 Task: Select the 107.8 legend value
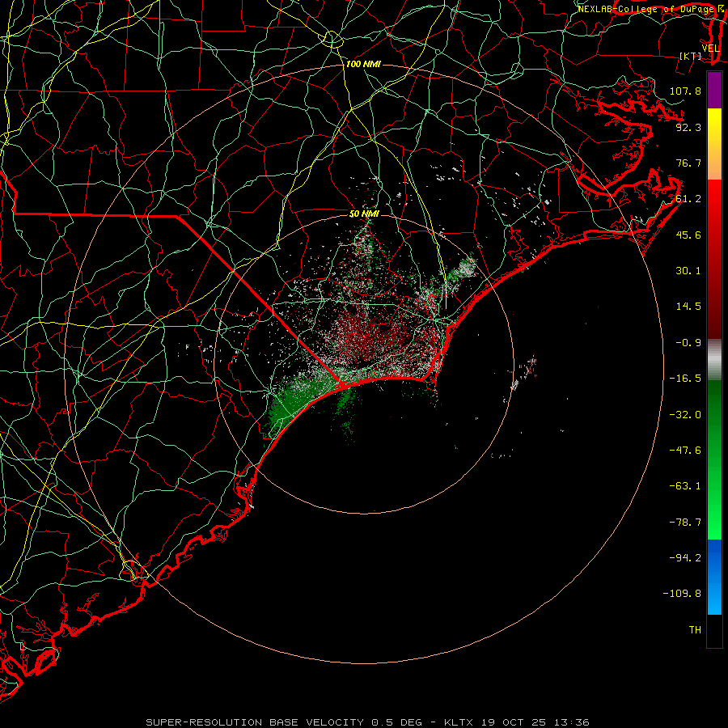685,91
